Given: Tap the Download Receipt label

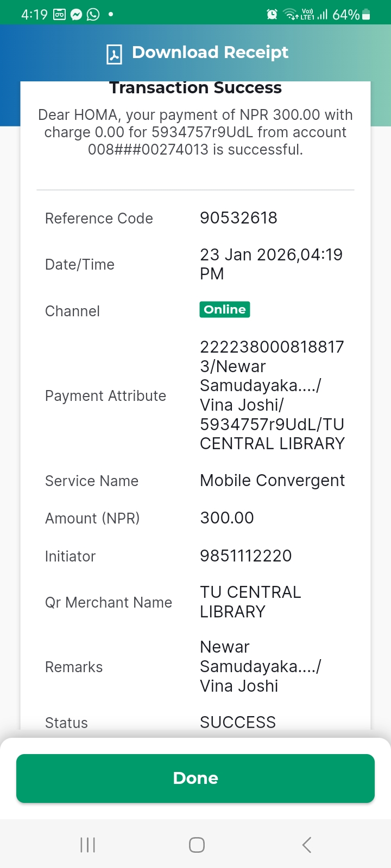Looking at the screenshot, I should pos(210,53).
